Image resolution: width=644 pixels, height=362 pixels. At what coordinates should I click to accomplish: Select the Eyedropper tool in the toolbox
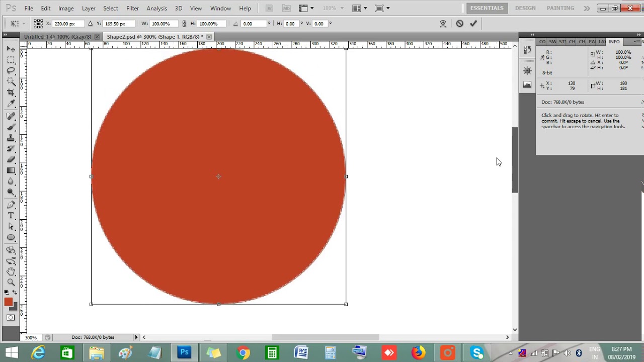(11, 104)
